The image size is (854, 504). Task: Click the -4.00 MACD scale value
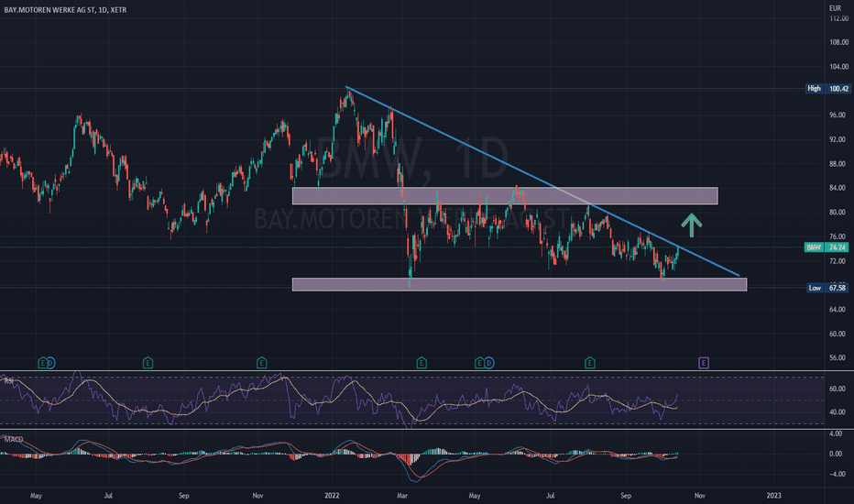(x=836, y=474)
